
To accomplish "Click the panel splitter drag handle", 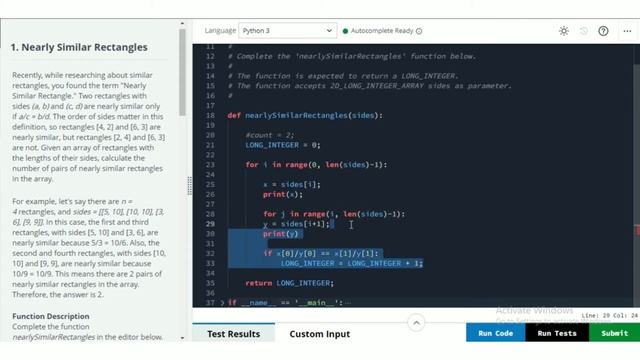I will click(189, 186).
